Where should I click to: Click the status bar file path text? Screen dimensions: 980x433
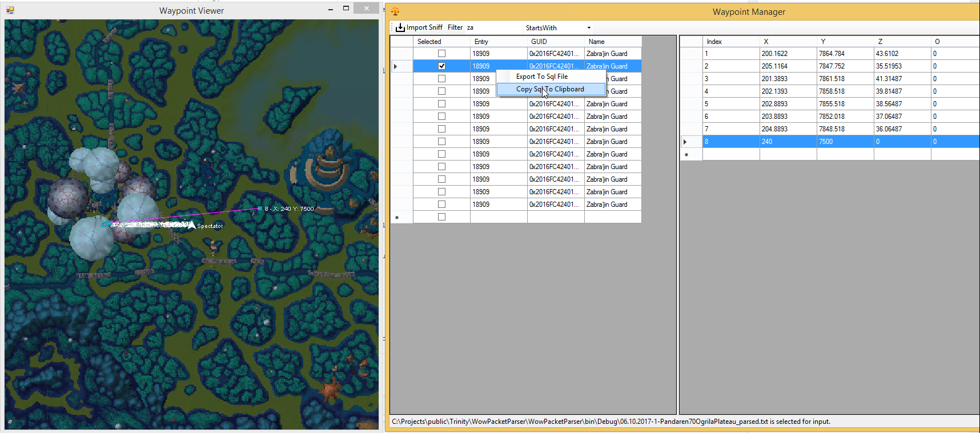tap(611, 422)
